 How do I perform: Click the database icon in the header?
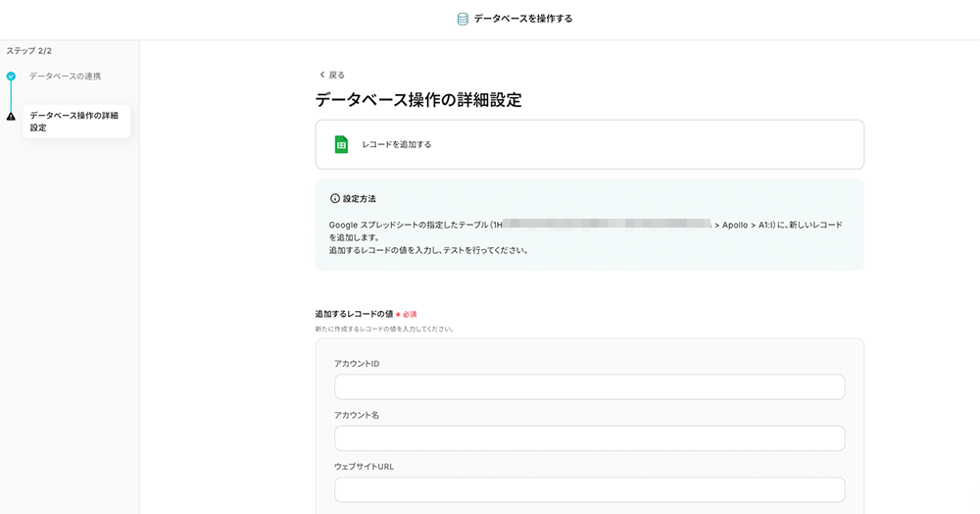tap(463, 19)
